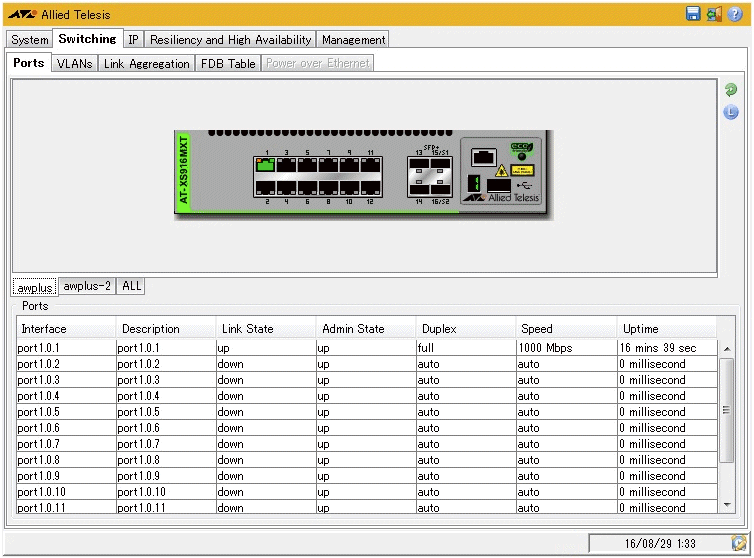754x558 pixels.
Task: Click port 12 on the switch image
Action: click(x=371, y=186)
